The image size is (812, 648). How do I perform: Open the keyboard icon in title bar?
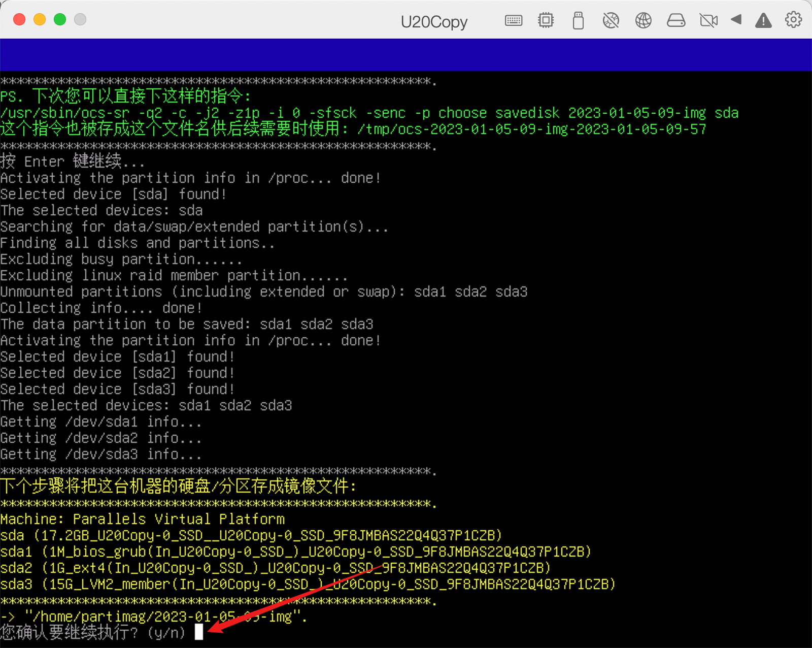coord(514,20)
